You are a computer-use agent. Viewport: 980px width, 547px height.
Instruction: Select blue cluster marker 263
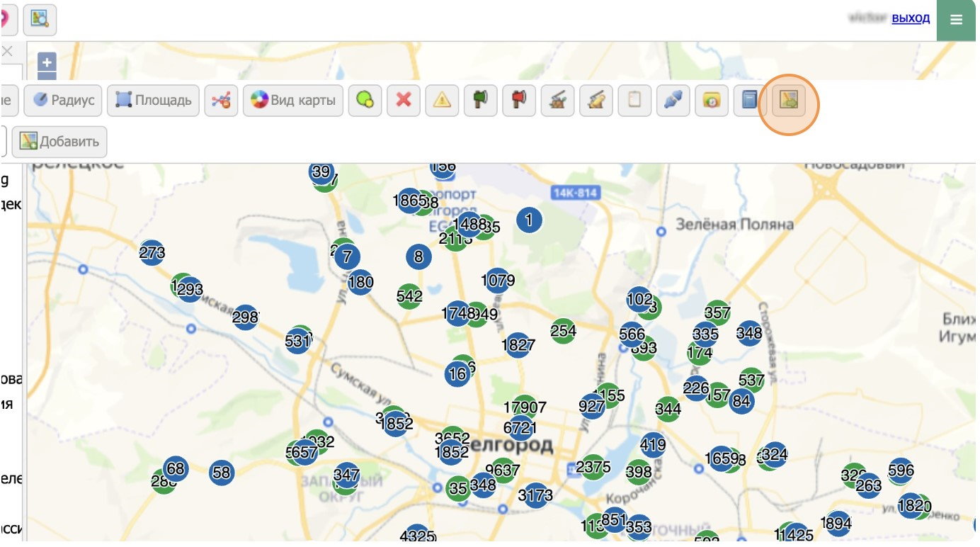(869, 485)
